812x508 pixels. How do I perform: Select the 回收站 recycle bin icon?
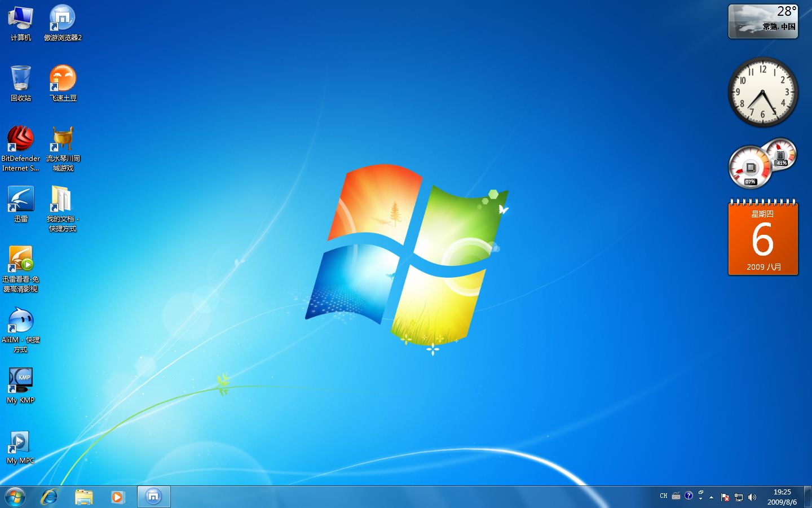coord(20,83)
